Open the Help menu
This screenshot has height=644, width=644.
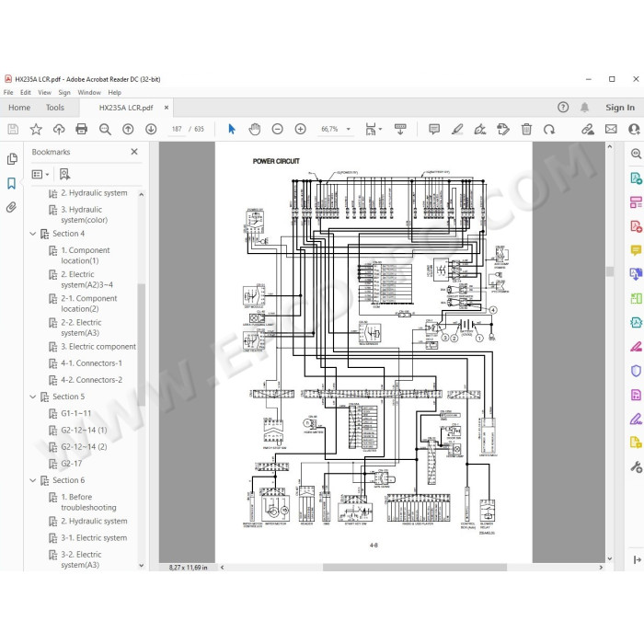115,92
